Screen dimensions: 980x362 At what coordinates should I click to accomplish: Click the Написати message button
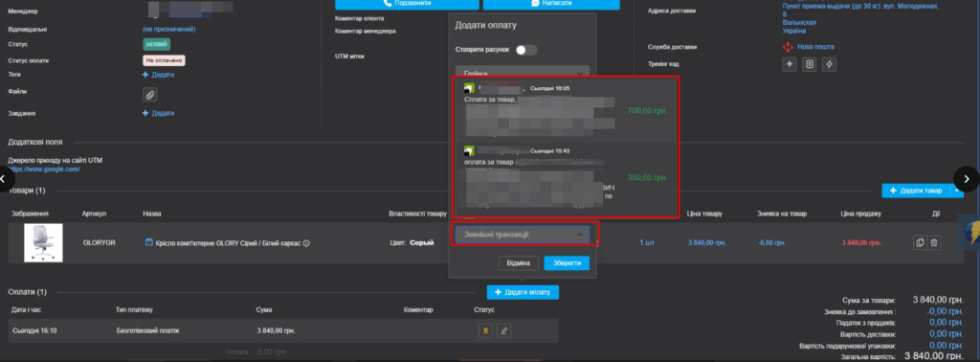551,4
